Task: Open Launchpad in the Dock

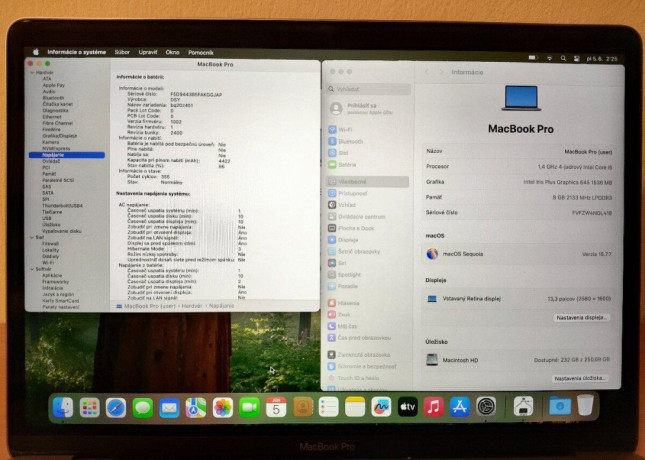Action: (89, 407)
